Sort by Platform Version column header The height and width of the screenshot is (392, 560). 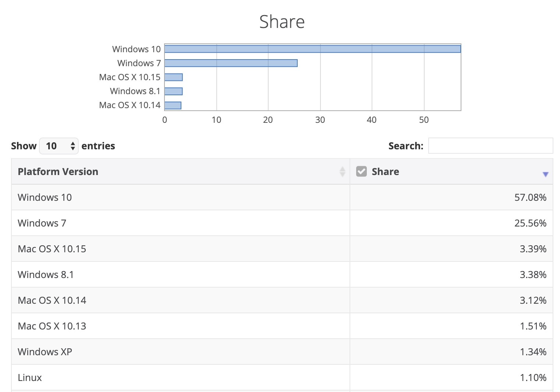click(58, 172)
